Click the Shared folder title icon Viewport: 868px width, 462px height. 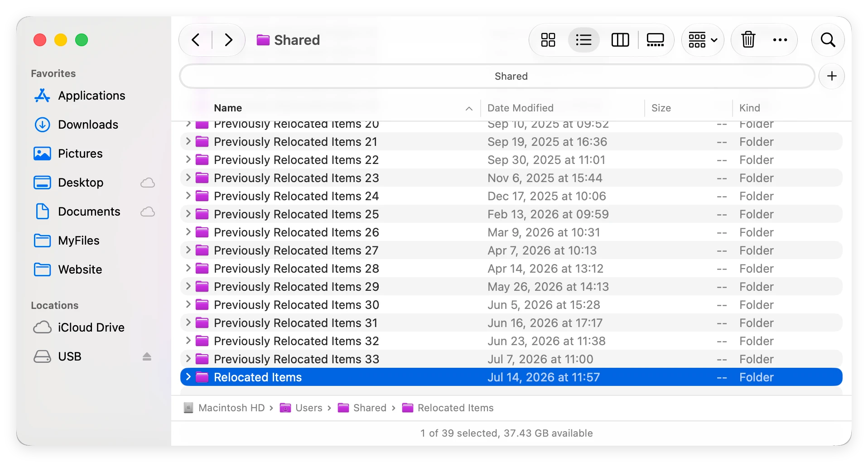[x=263, y=40]
